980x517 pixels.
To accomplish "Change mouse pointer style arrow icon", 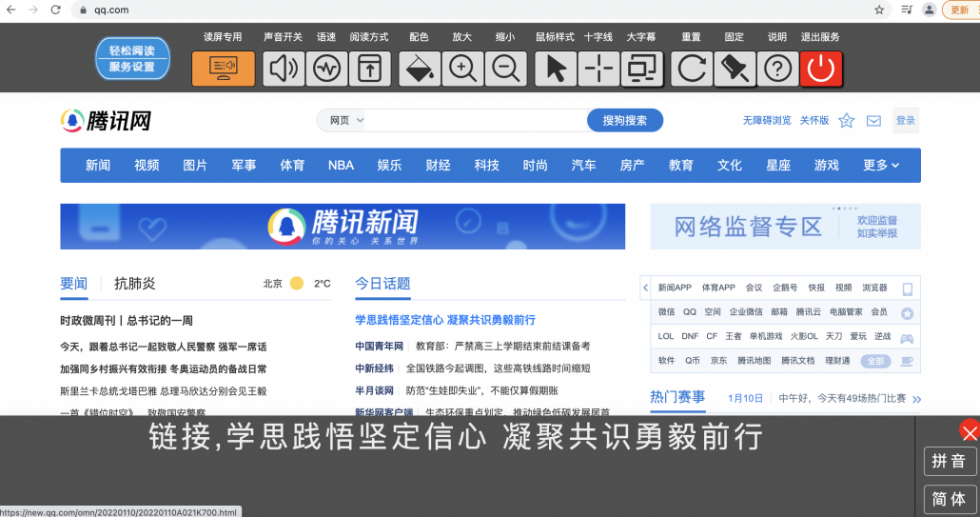I will pos(556,69).
